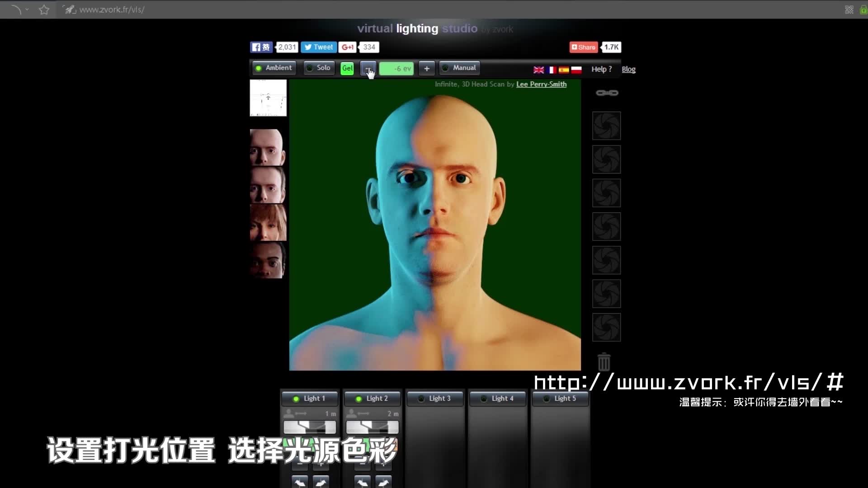
Task: Select the red-haired woman model thumbnail
Action: tap(268, 222)
